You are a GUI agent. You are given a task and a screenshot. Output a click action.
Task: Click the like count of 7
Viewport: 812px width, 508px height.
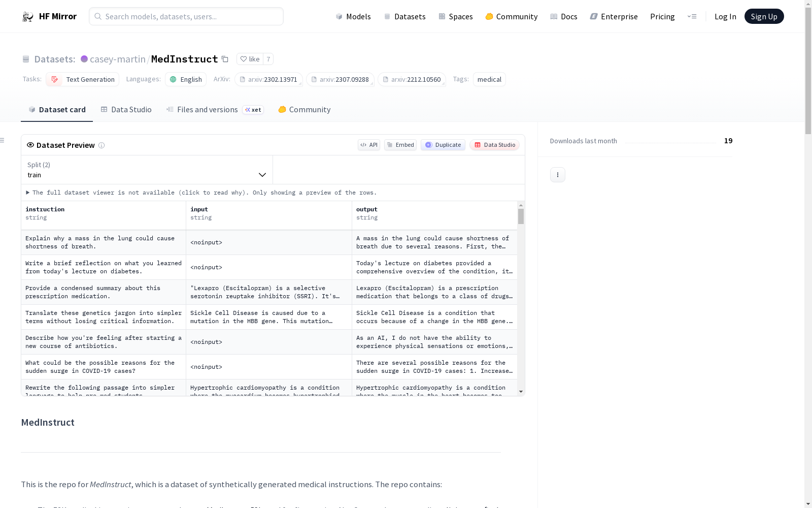[x=268, y=59]
